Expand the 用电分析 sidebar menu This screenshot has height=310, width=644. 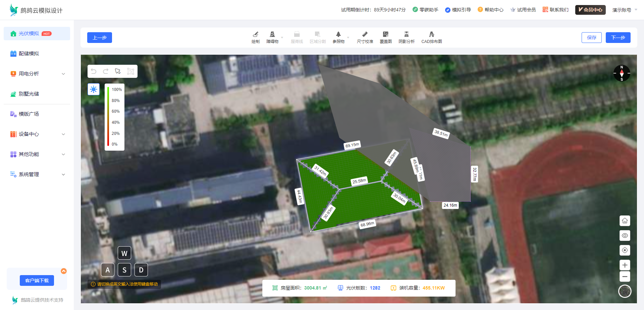pyautogui.click(x=37, y=74)
